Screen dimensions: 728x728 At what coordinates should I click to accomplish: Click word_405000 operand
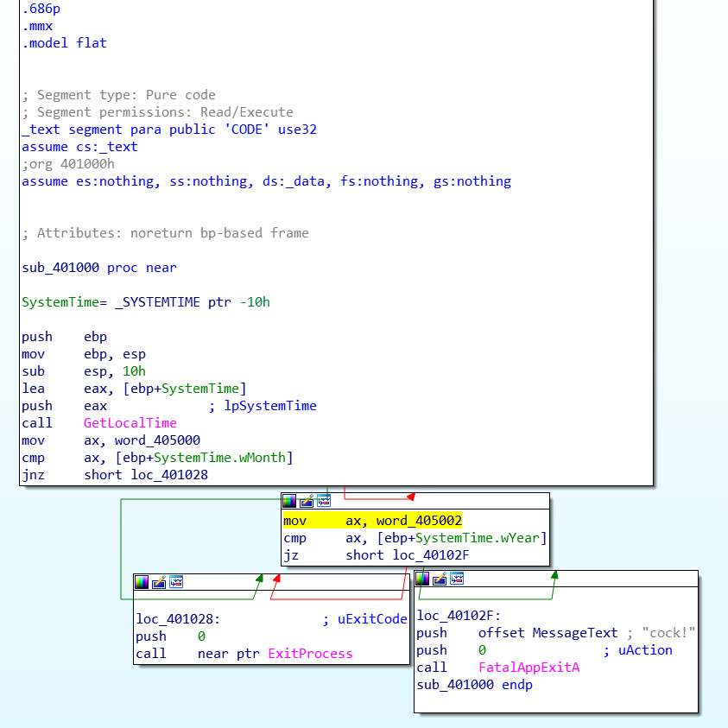pos(157,440)
